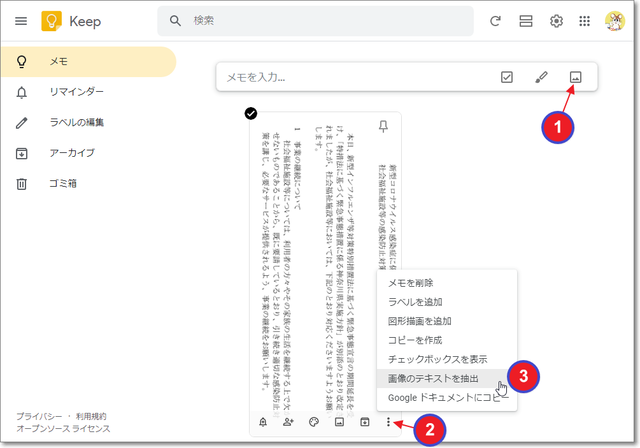
Task: Open the settings gear menu
Action: pos(556,21)
